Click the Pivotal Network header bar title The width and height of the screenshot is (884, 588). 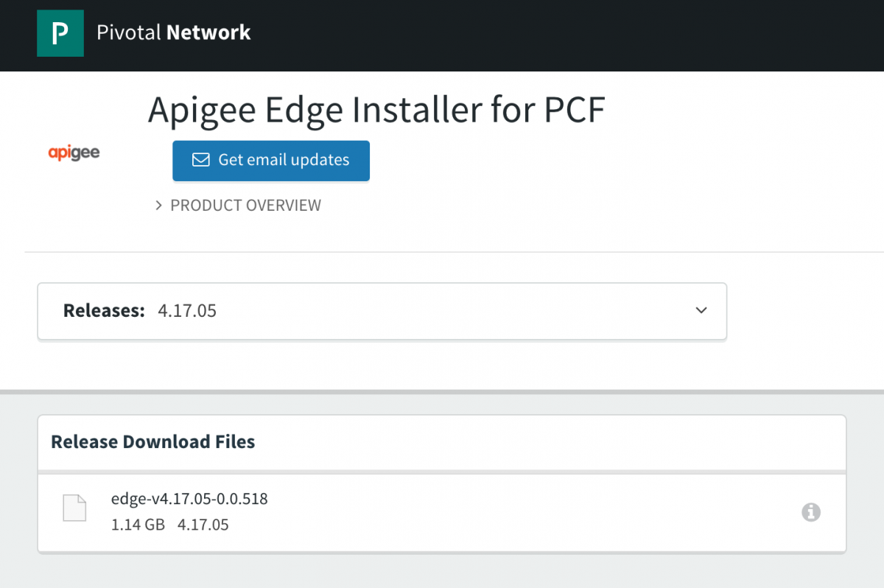[x=175, y=33]
